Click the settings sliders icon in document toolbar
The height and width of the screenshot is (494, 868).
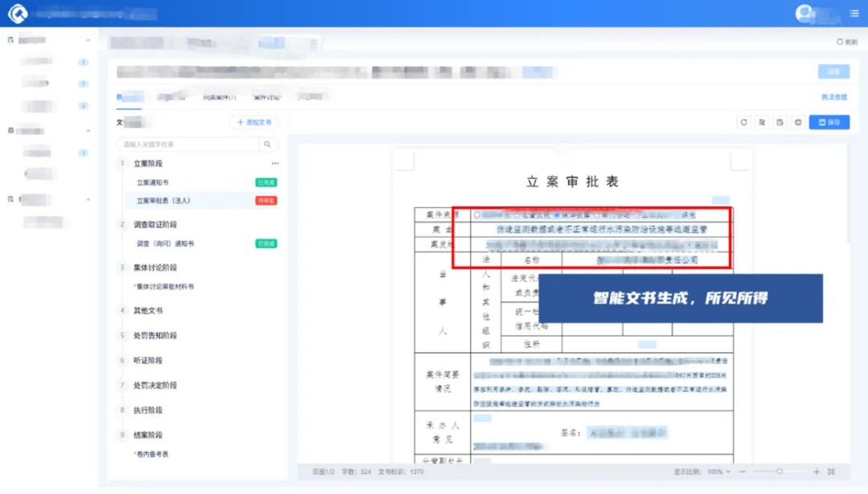pyautogui.click(x=762, y=123)
